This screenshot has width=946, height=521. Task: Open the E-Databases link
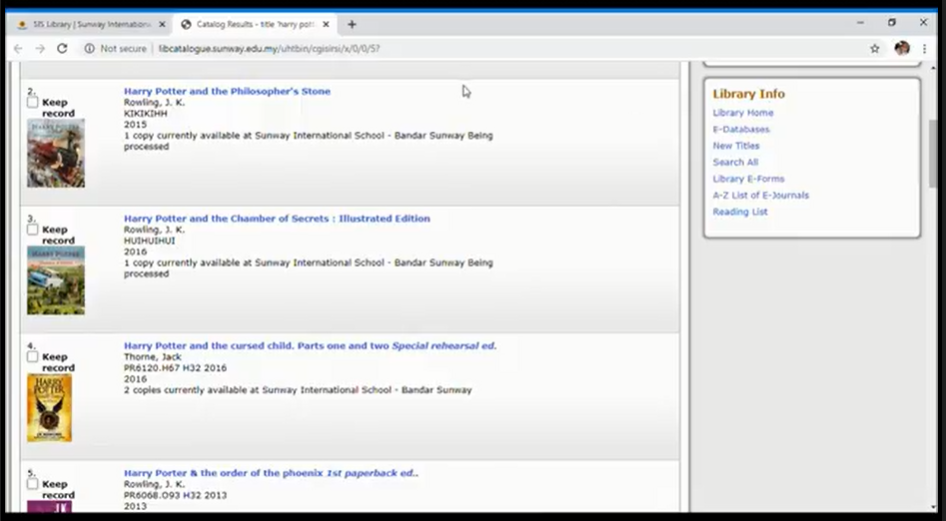tap(741, 130)
